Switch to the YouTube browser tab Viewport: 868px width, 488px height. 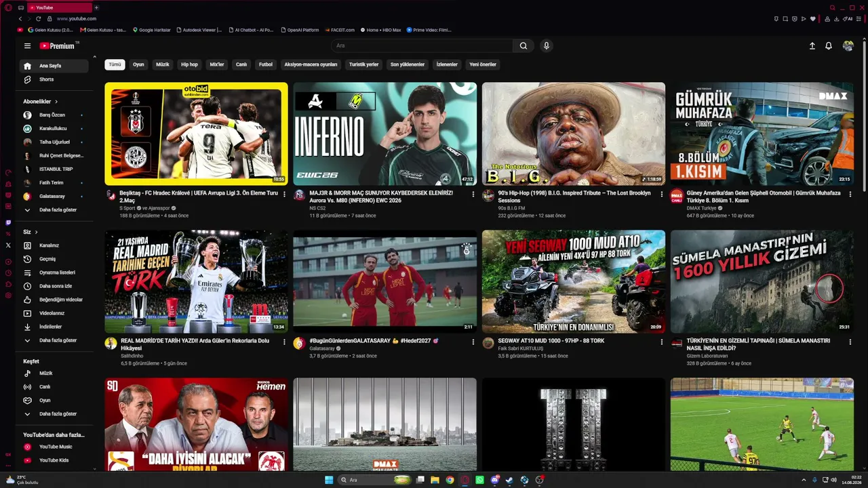tap(59, 7)
